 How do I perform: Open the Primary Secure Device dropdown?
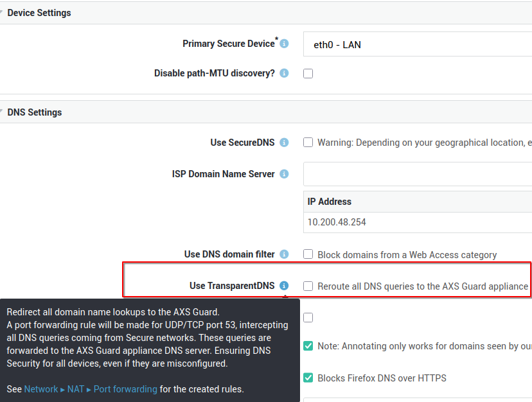click(418, 45)
